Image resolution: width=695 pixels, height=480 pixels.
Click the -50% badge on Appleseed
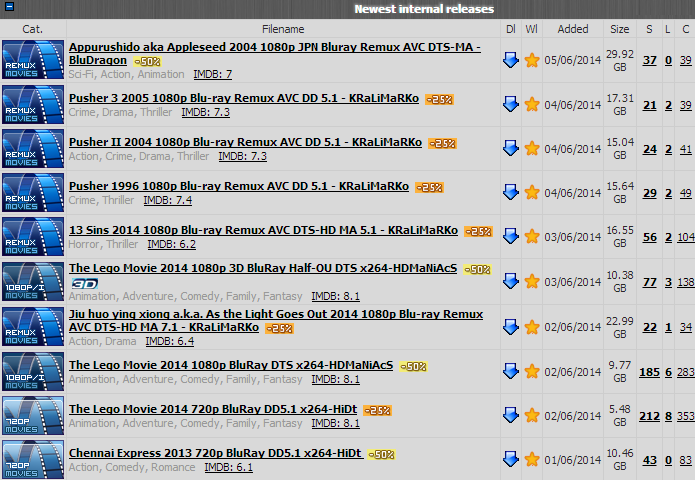pos(147,62)
